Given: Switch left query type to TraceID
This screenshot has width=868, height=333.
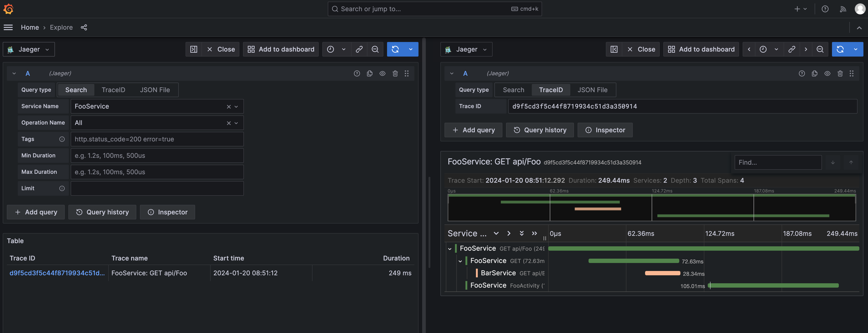Looking at the screenshot, I should pyautogui.click(x=113, y=90).
